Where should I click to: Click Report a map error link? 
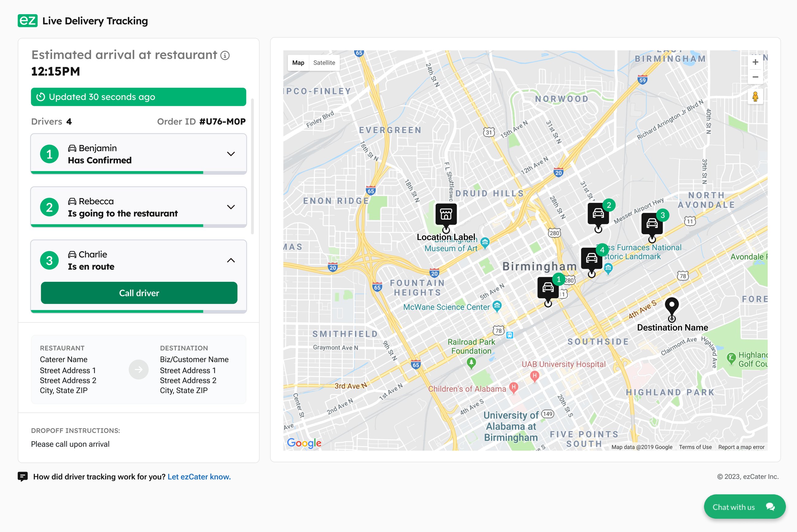[x=742, y=447]
